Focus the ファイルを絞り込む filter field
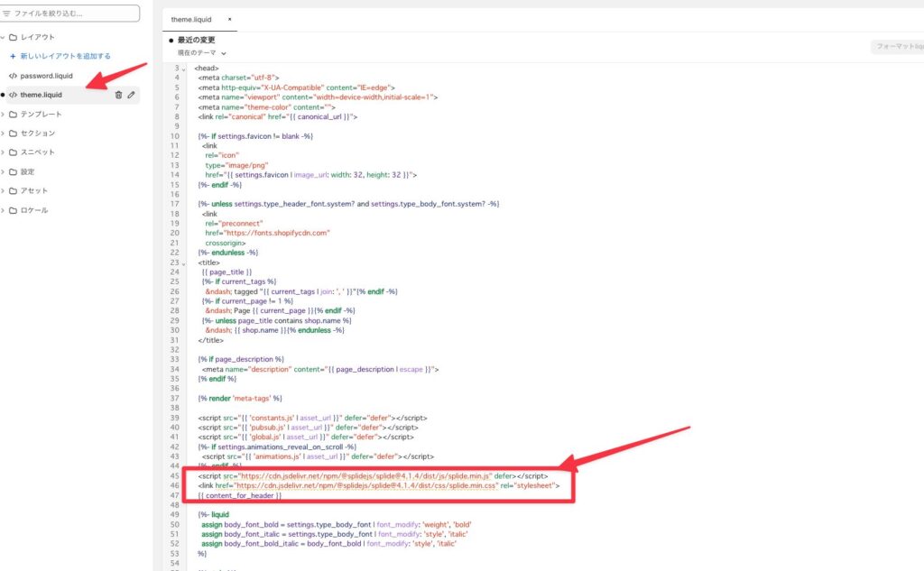924x571 pixels. pos(70,13)
